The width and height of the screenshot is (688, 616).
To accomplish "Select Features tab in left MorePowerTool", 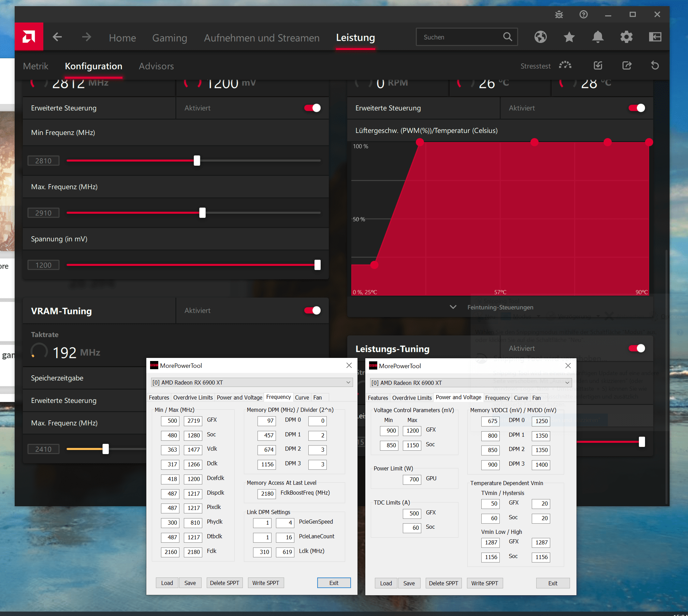I will click(159, 397).
